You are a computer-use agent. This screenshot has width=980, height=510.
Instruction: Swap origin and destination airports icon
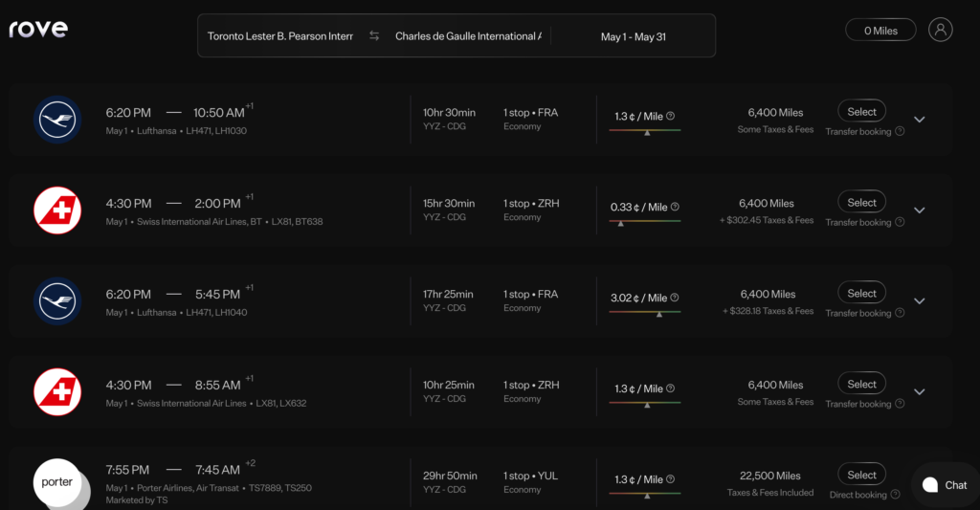pos(374,36)
